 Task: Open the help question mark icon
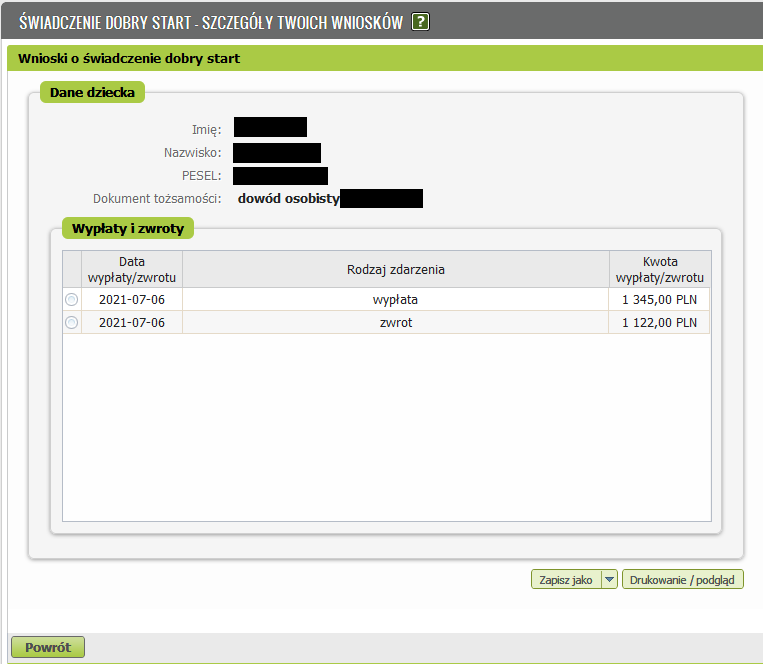pyautogui.click(x=420, y=22)
